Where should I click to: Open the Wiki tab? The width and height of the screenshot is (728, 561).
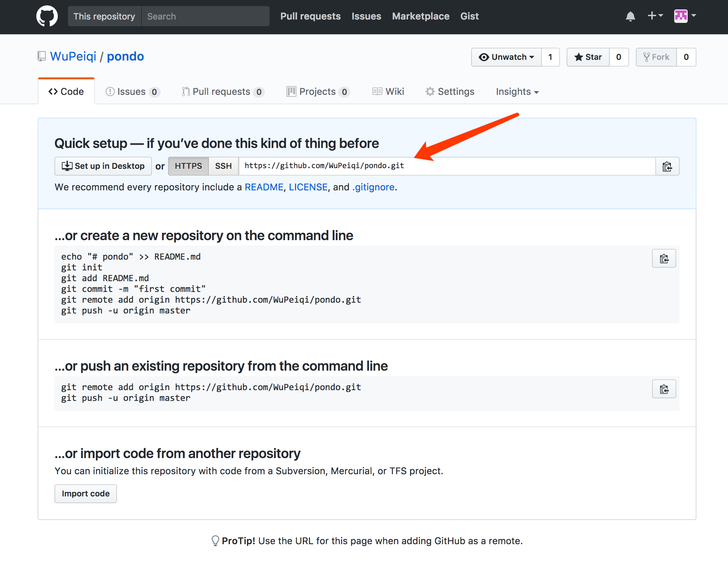[x=389, y=91]
